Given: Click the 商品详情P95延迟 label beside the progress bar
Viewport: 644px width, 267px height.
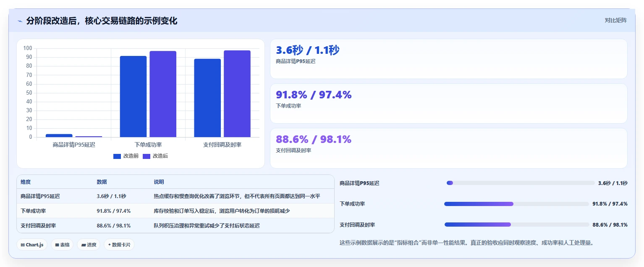Looking at the screenshot, I should click(x=359, y=183).
